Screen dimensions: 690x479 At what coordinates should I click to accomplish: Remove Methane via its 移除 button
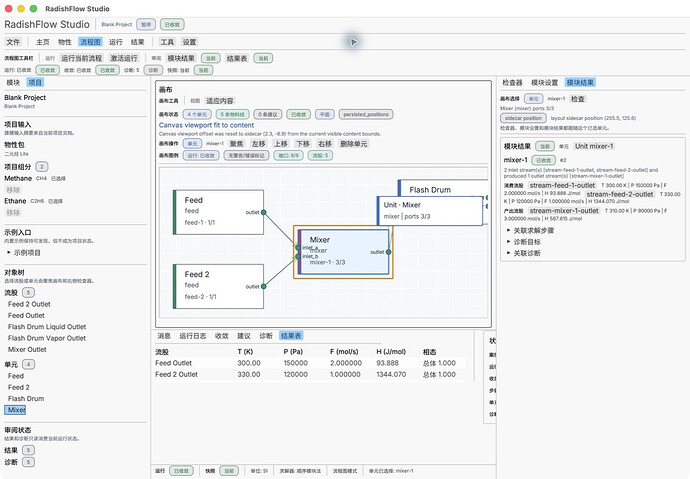(13, 190)
